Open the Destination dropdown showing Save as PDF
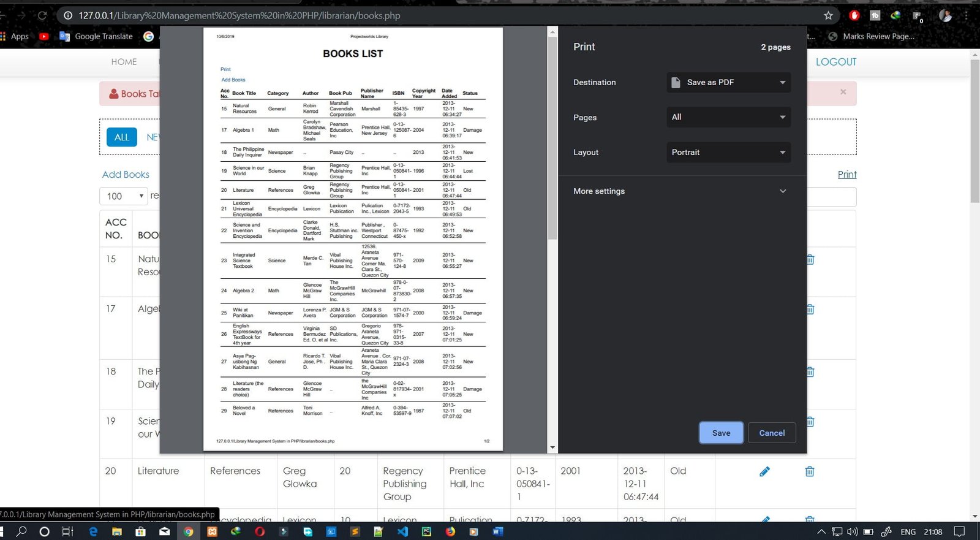980x540 pixels. point(728,82)
